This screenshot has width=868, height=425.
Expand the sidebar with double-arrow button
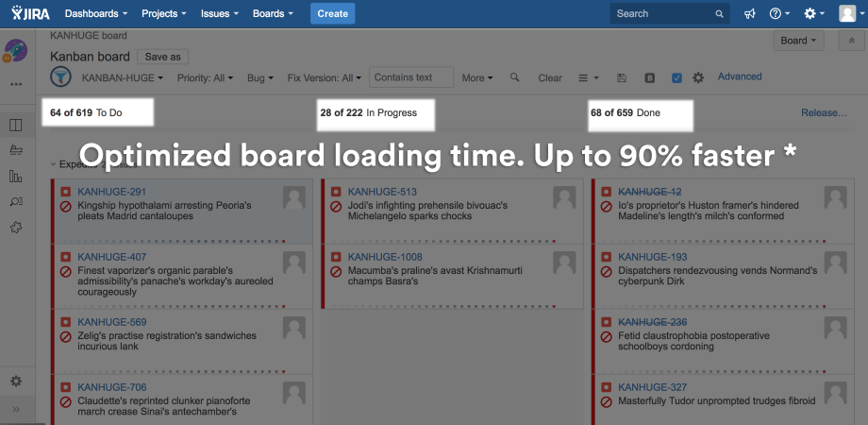click(x=15, y=410)
